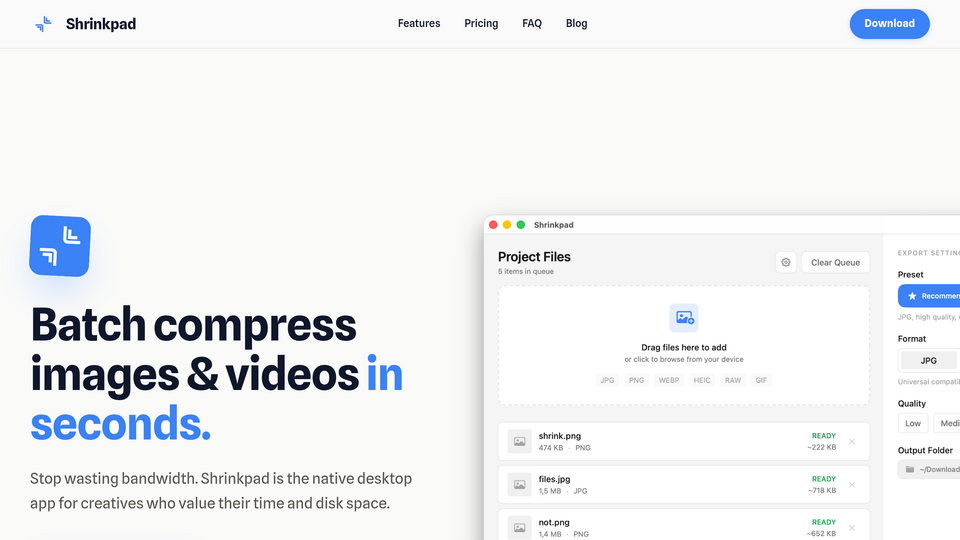Remove not.png from queue
This screenshot has width=960, height=540.
(852, 527)
